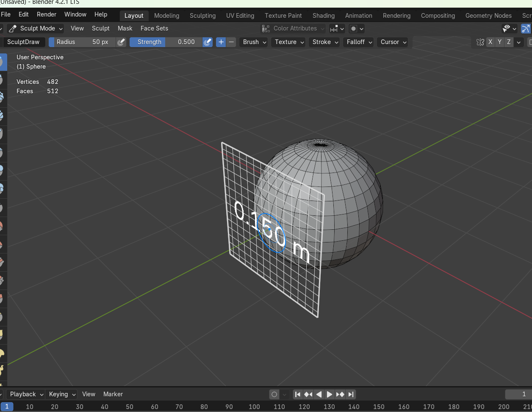Switch to the Shading workspace tab

click(324, 16)
